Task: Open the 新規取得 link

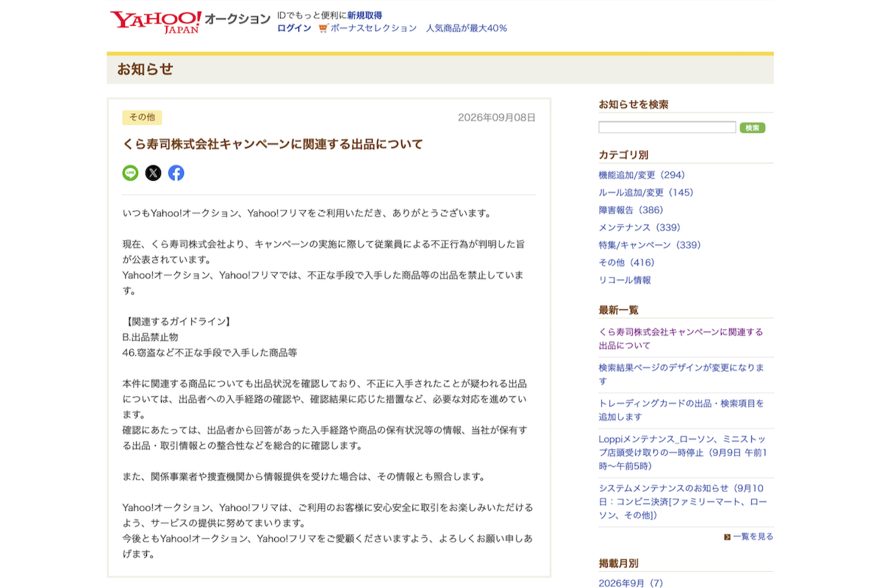Action: [x=365, y=15]
